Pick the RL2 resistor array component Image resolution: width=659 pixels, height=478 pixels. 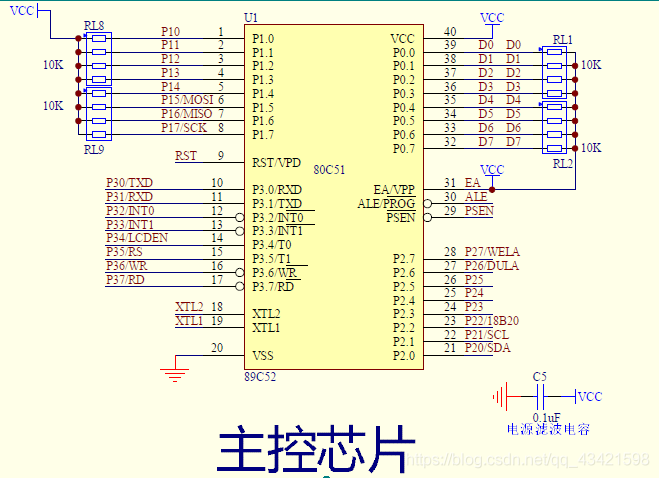point(556,127)
